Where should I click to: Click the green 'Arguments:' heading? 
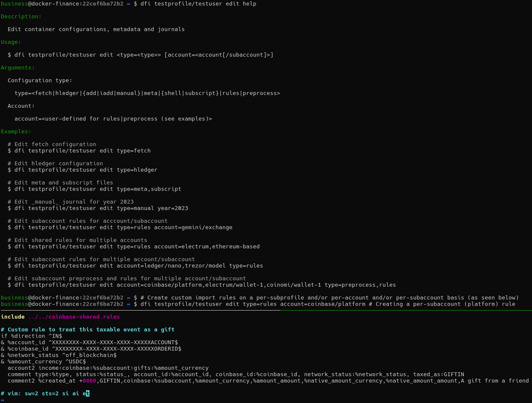coord(18,68)
